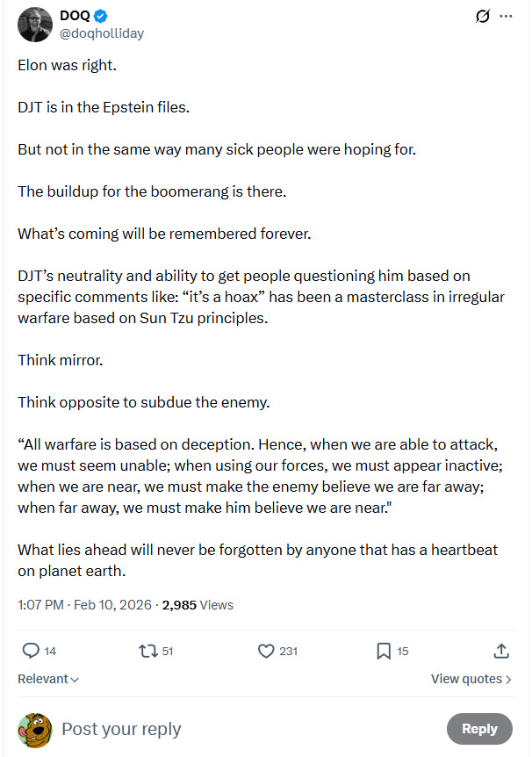Open the @doqholliday handle link
The image size is (532, 757).
(x=102, y=33)
